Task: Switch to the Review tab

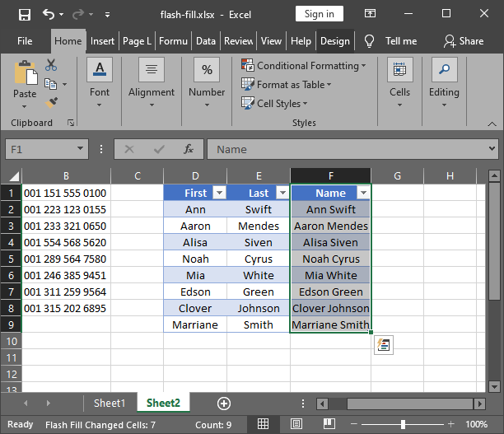Action: tap(239, 41)
